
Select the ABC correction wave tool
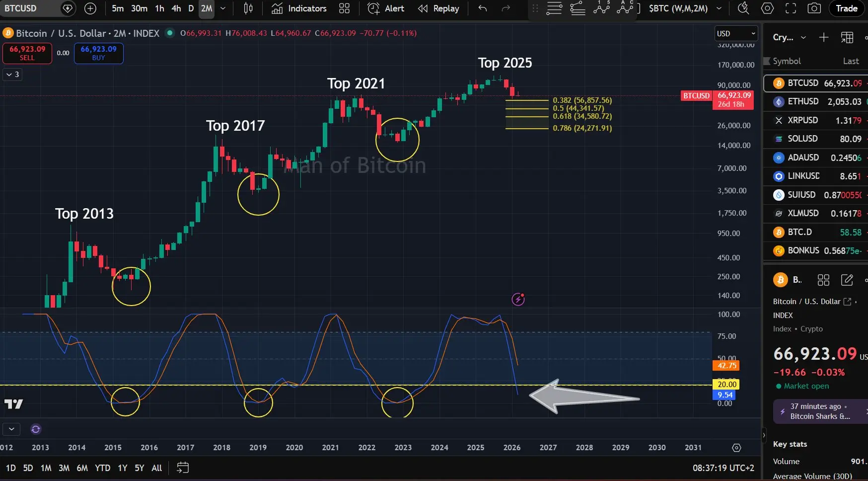click(625, 7)
